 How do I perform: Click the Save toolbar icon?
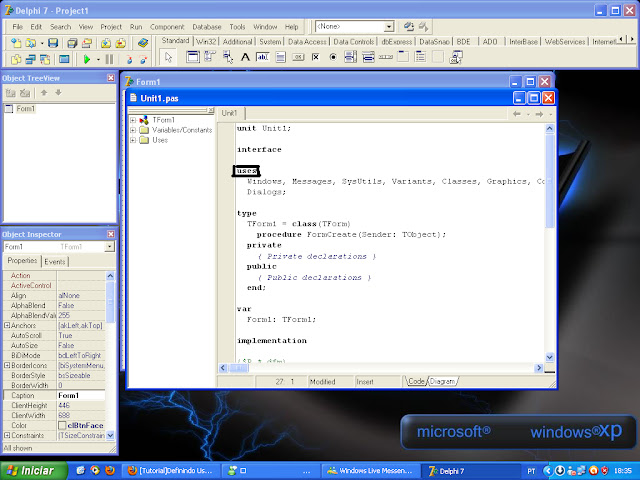tap(53, 43)
